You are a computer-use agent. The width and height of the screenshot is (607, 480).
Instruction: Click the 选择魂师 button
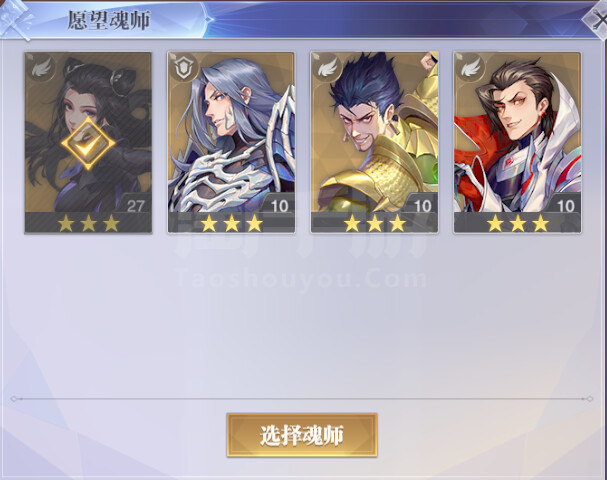pyautogui.click(x=302, y=435)
